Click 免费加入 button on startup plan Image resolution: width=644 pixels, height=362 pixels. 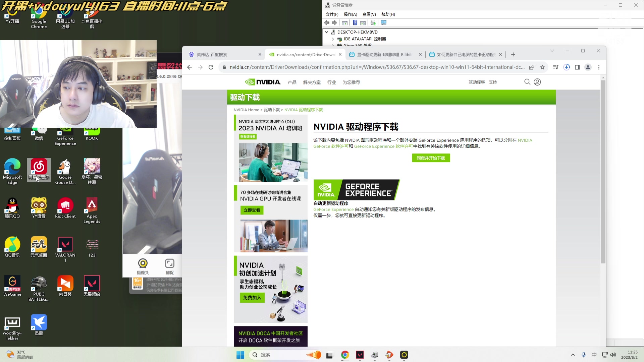252,298
